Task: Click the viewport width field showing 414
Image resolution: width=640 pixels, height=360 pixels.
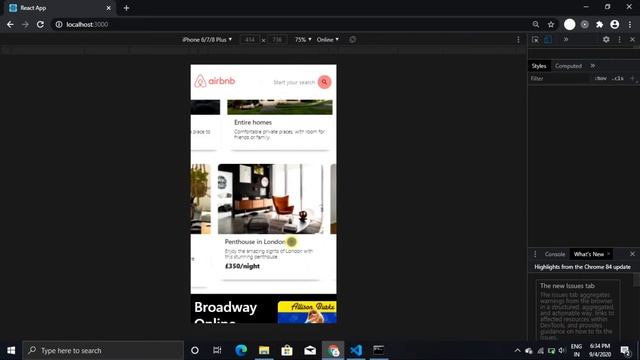Action: [x=250, y=40]
